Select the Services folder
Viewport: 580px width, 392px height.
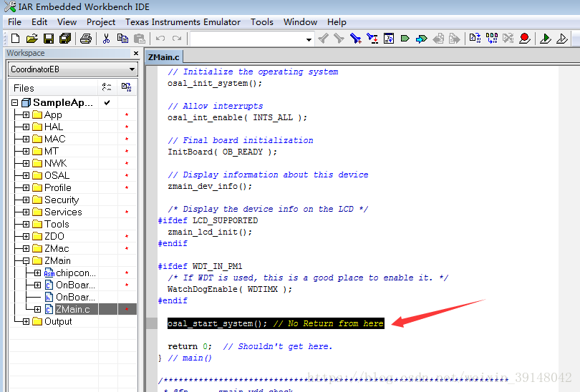[63, 212]
